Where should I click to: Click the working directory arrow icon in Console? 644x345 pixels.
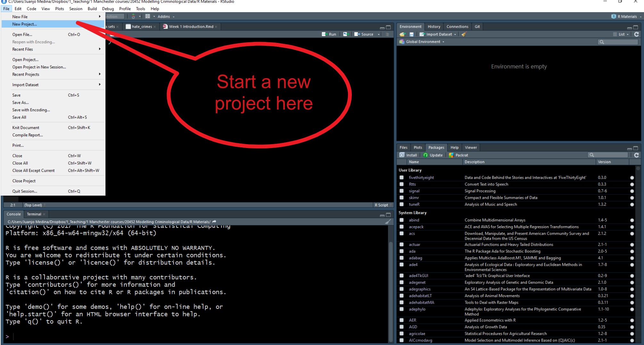[214, 222]
